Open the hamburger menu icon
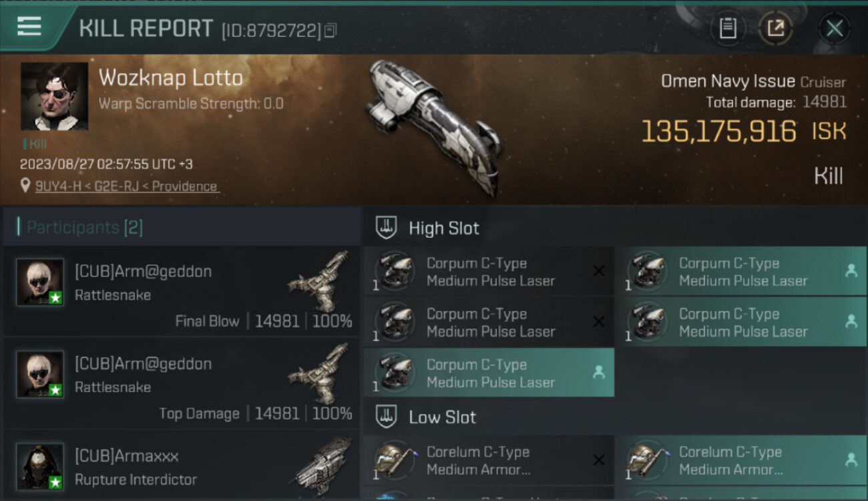This screenshot has height=501, width=868. point(29,27)
